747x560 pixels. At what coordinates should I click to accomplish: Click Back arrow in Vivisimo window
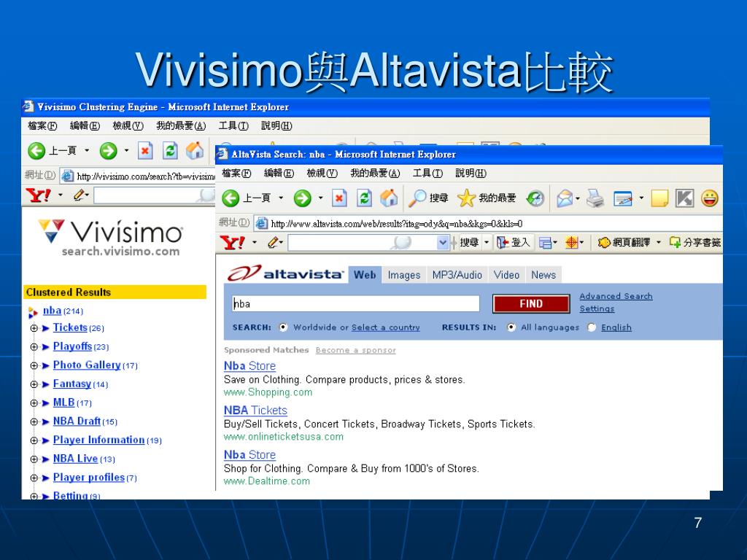click(x=36, y=151)
